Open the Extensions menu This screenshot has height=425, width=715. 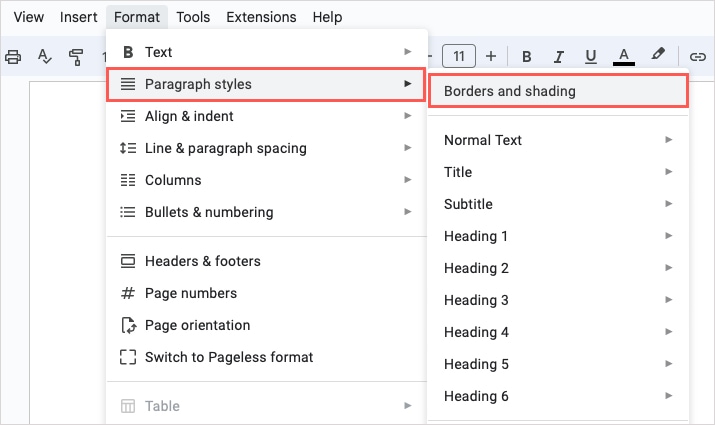pos(261,17)
